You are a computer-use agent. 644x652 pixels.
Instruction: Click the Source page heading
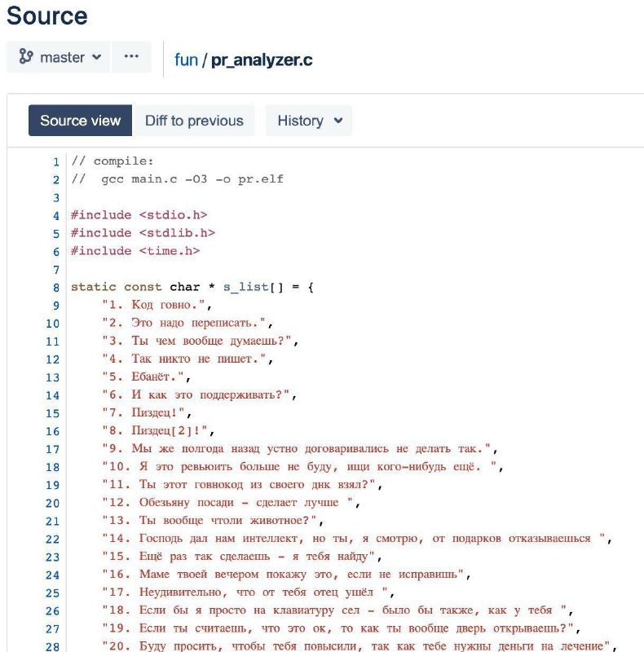[x=46, y=16]
